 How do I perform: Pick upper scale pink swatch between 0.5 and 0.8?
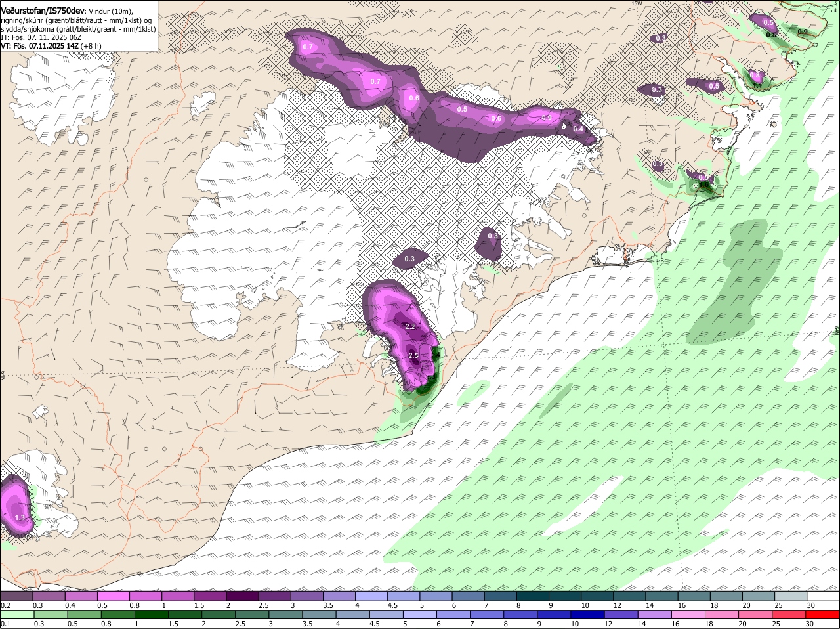(x=113, y=596)
